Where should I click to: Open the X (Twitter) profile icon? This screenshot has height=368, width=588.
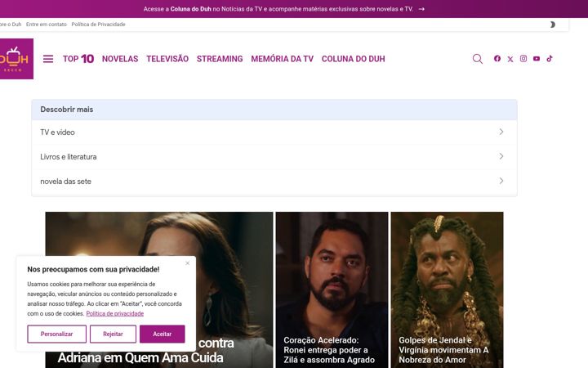pyautogui.click(x=510, y=59)
